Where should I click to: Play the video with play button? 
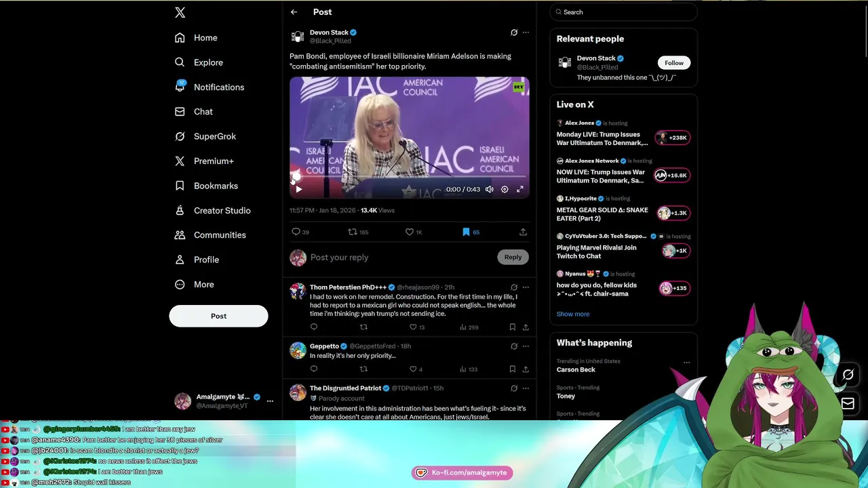click(298, 190)
